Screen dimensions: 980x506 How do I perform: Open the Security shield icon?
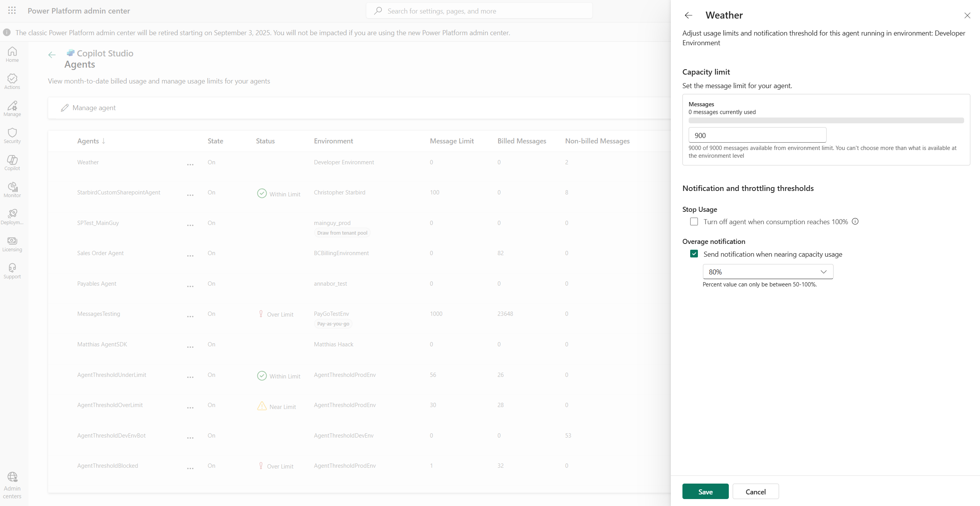click(x=12, y=136)
